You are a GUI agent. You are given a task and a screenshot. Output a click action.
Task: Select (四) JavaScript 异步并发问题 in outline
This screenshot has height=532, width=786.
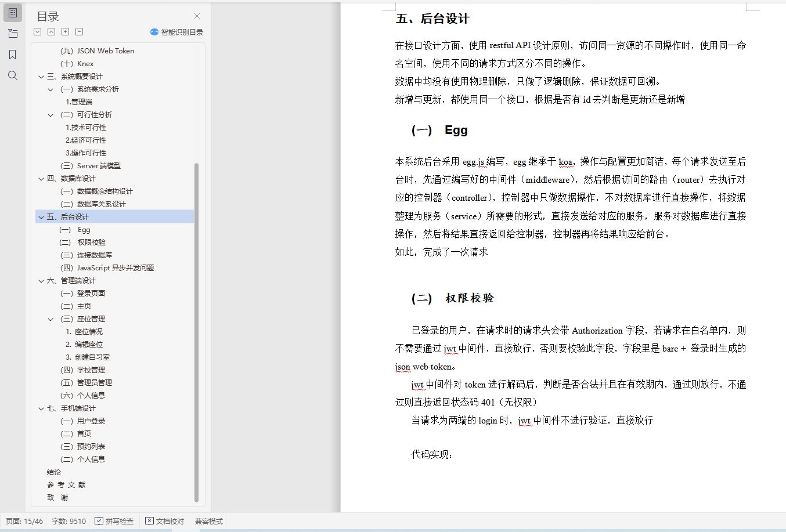[x=107, y=268]
